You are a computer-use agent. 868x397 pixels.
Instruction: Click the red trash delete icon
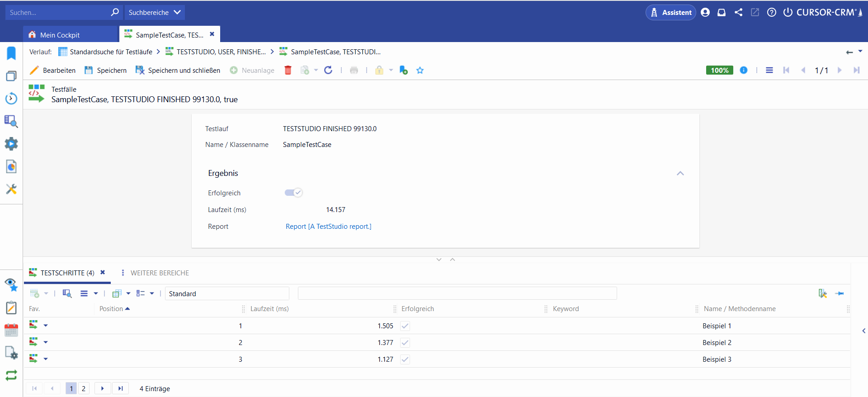coord(288,70)
